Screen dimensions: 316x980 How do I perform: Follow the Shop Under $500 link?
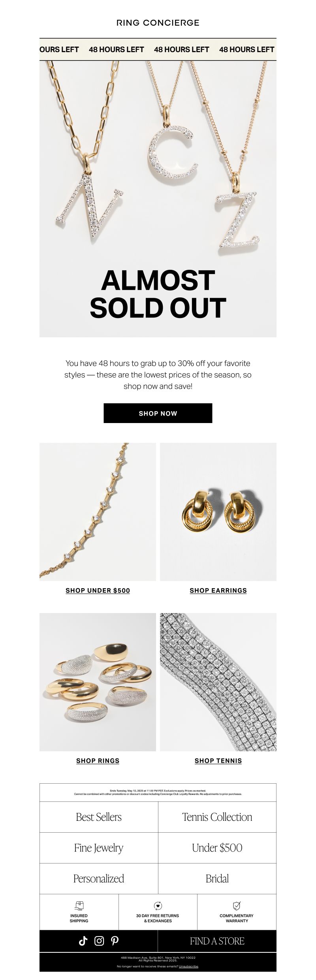98,591
